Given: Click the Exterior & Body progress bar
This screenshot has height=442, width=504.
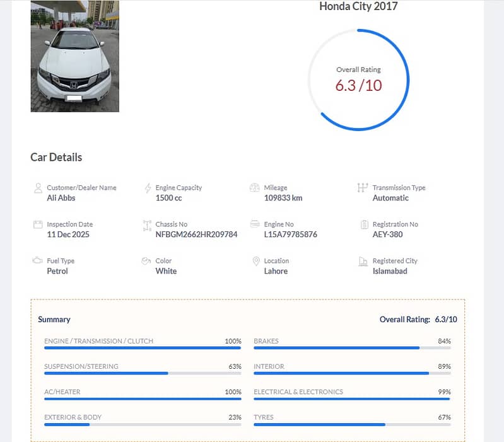Looking at the screenshot, I should click(143, 424).
